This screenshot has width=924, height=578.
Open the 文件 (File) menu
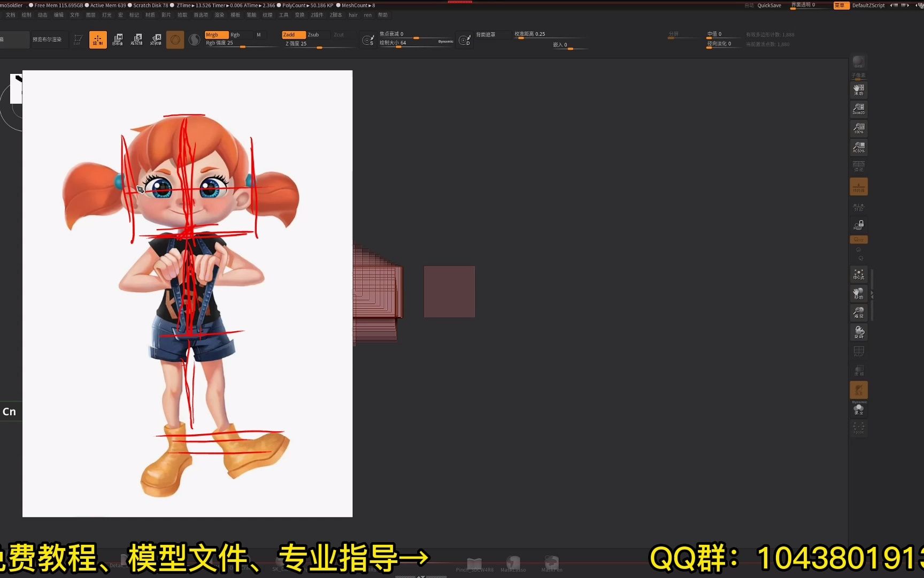[75, 15]
